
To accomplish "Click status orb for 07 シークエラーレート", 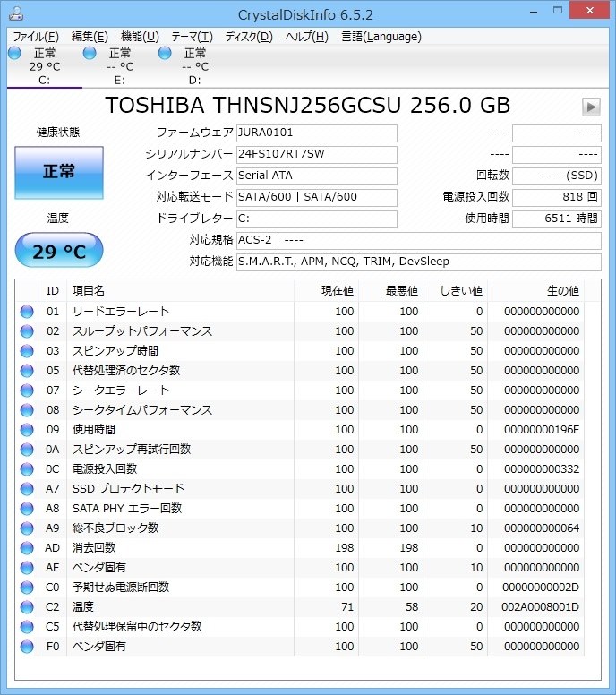I will point(27,390).
